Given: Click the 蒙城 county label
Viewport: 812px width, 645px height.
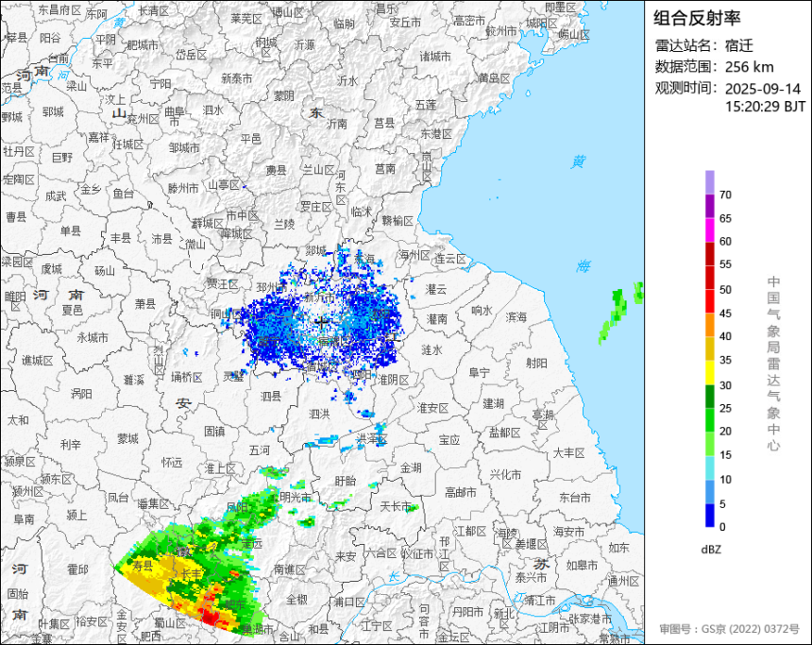Looking at the screenshot, I should pos(127,439).
